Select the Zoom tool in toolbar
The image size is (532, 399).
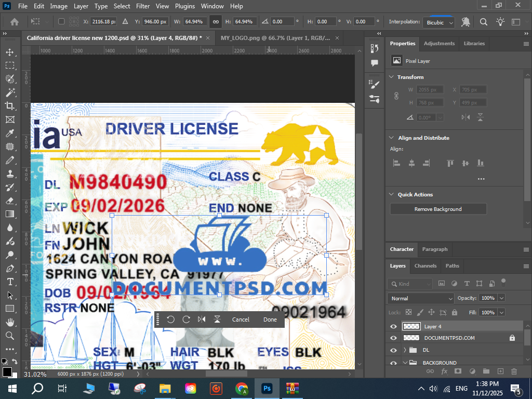pyautogui.click(x=10, y=336)
